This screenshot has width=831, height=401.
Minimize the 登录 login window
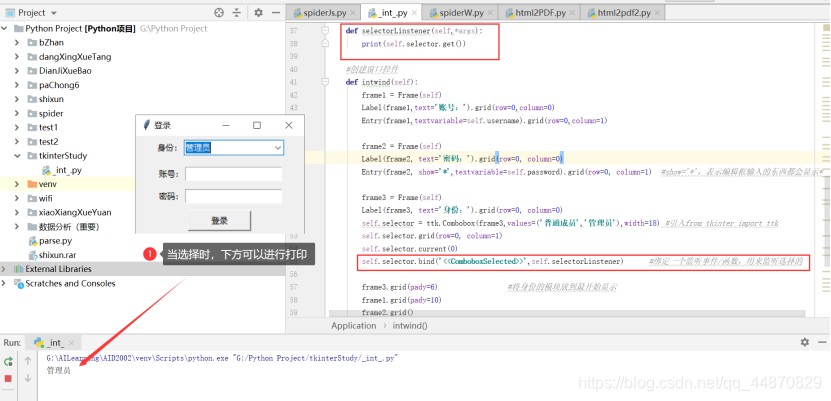tap(226, 126)
